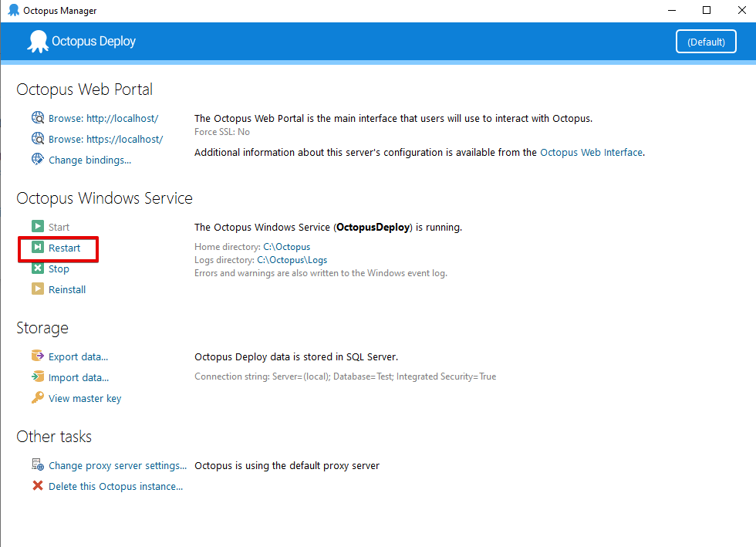The height and width of the screenshot is (547, 756).
Task: Click the Force SSL: No text
Action: coord(222,132)
